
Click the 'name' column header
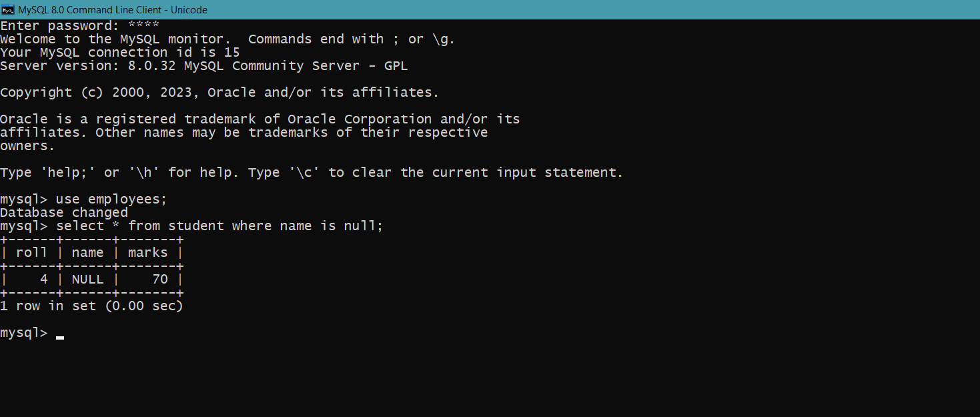coord(88,253)
